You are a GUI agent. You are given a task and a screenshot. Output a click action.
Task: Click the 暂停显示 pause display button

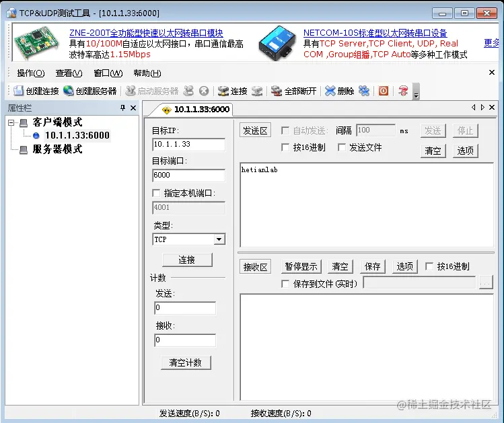301,266
